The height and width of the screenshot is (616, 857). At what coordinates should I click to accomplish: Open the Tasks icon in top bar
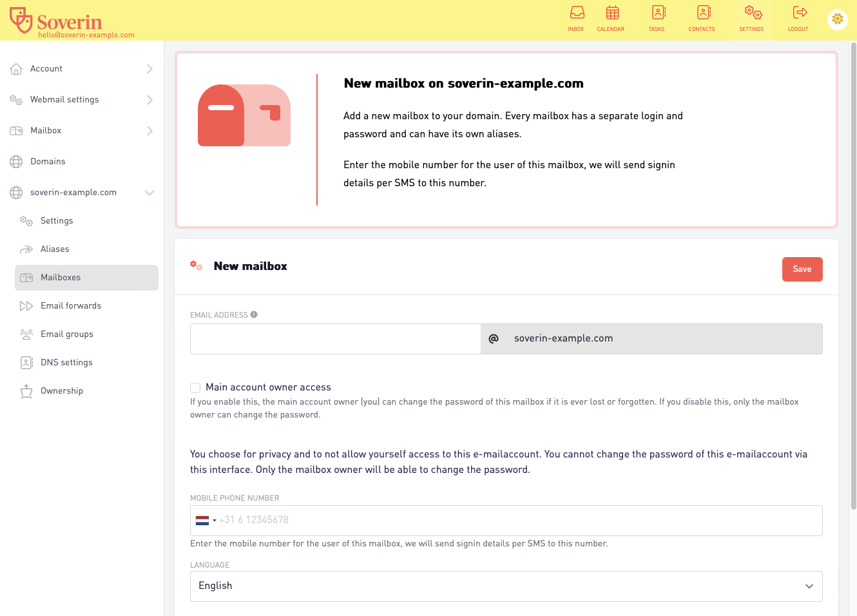659,12
